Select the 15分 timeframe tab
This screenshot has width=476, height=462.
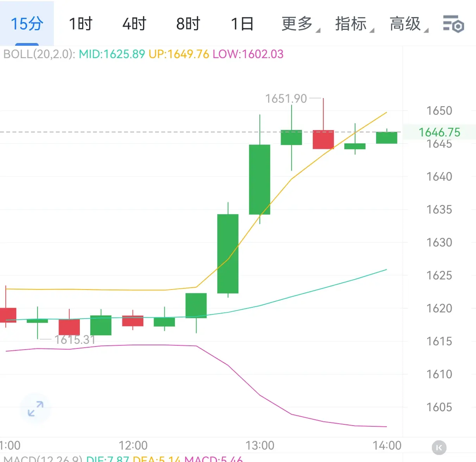[x=27, y=24]
